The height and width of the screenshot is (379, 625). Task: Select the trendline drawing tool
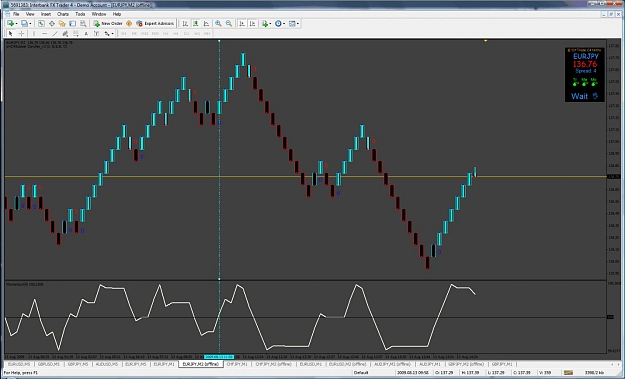pyautogui.click(x=55, y=33)
